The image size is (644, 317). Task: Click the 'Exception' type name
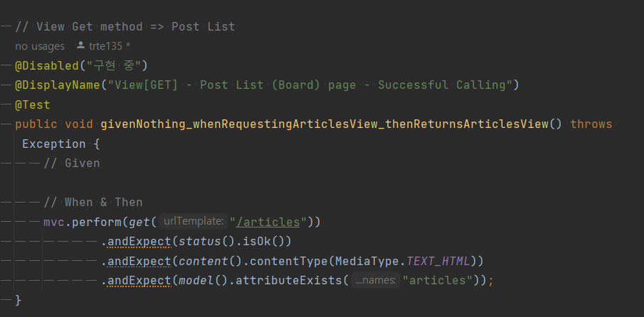tap(54, 144)
